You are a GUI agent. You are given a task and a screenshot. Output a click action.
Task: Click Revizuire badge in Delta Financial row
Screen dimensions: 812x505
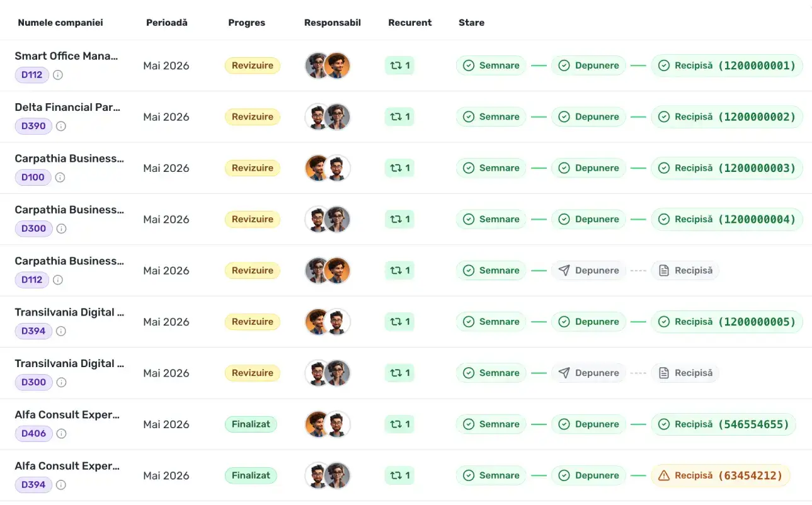253,117
